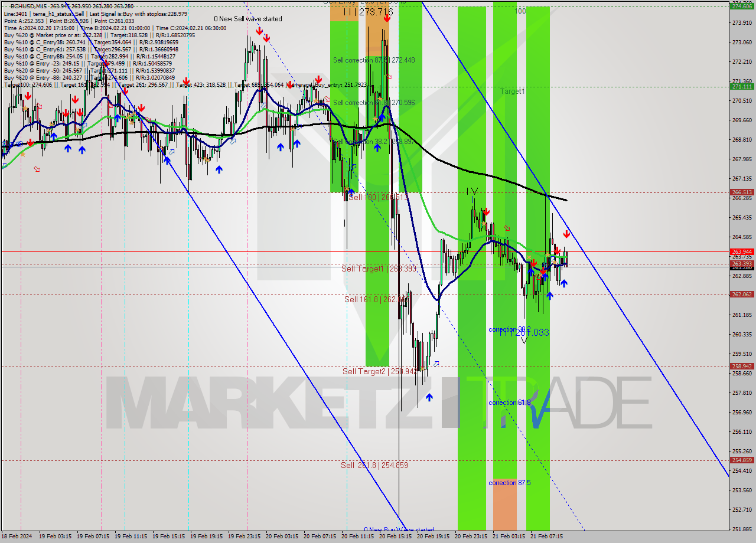
Task: Select '20 Feb 07:15' on the time axis
Action: [x=320, y=537]
